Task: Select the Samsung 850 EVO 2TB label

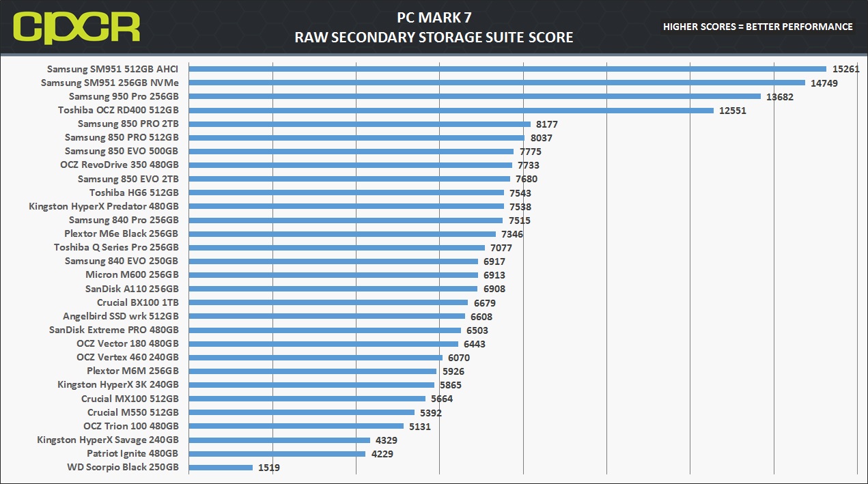Action: coord(128,179)
